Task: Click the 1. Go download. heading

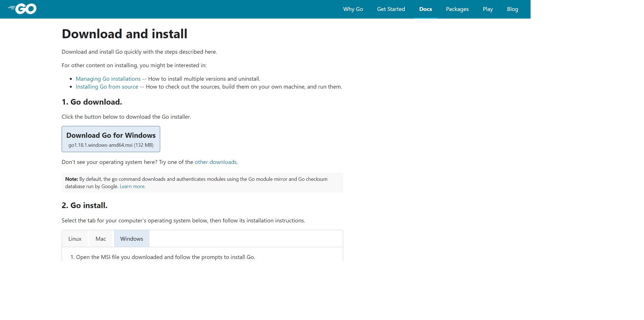Action: (92, 102)
